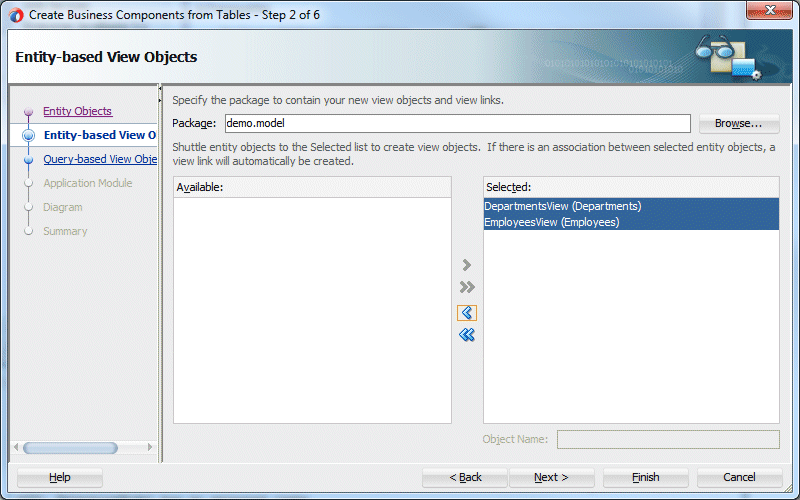Click the Next button

[552, 478]
